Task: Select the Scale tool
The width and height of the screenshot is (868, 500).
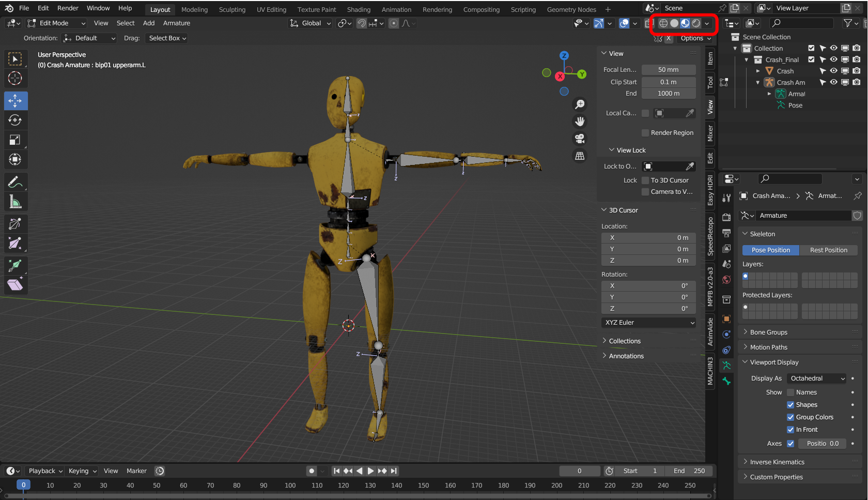Action: [x=15, y=140]
